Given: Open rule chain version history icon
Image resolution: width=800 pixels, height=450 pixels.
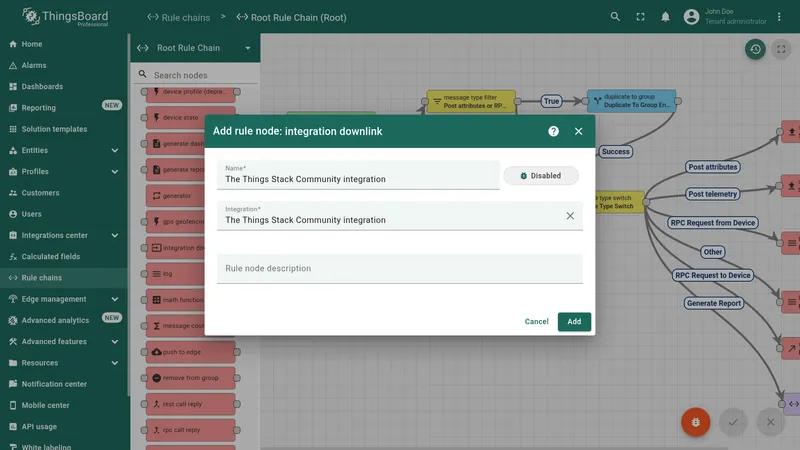Looking at the screenshot, I should pyautogui.click(x=755, y=49).
